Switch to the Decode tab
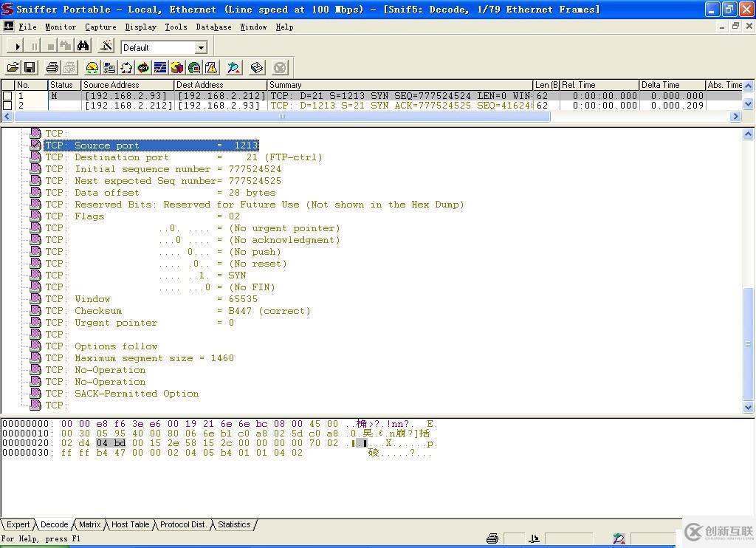 click(x=55, y=524)
